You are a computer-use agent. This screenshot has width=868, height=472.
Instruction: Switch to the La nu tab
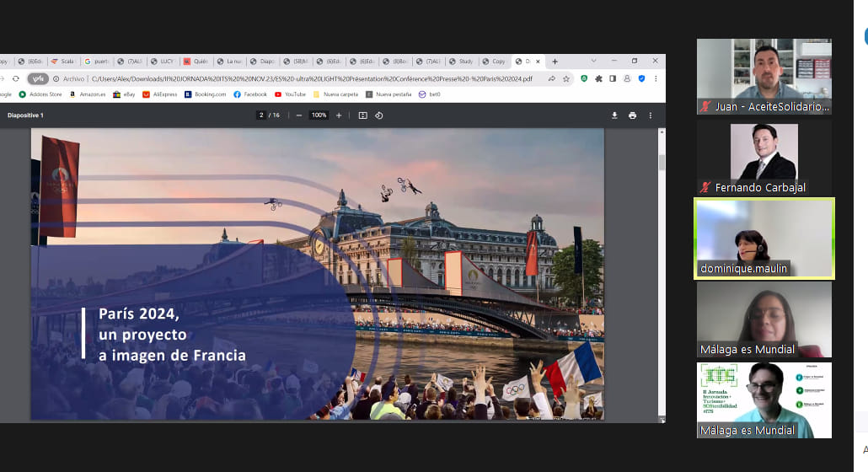pyautogui.click(x=228, y=62)
